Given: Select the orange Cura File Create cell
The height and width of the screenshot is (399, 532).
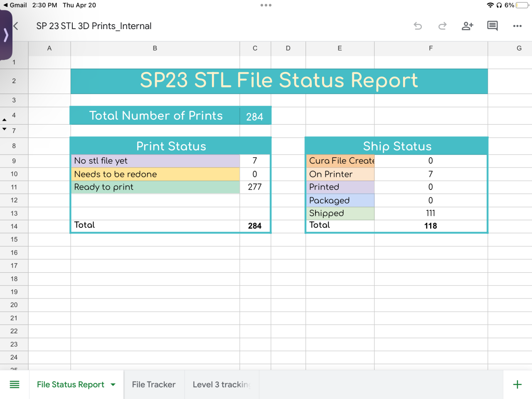Looking at the screenshot, I should (x=340, y=161).
